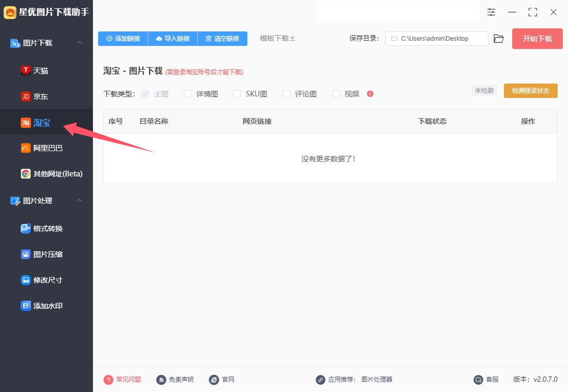Click the red 开始下载 button
Screen dimensions: 568x392
tap(537, 39)
